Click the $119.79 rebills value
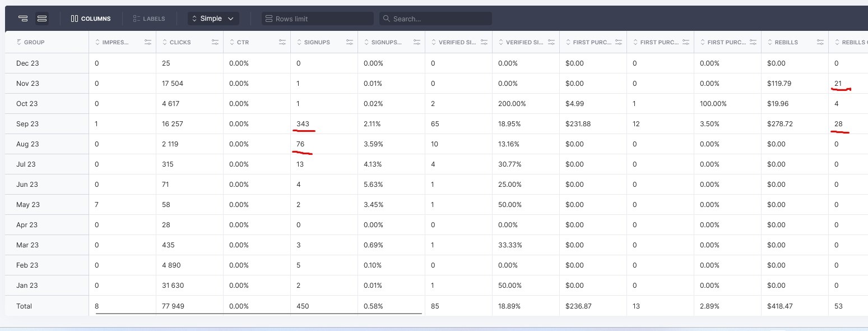Viewport: 868px width, 331px height. [779, 84]
